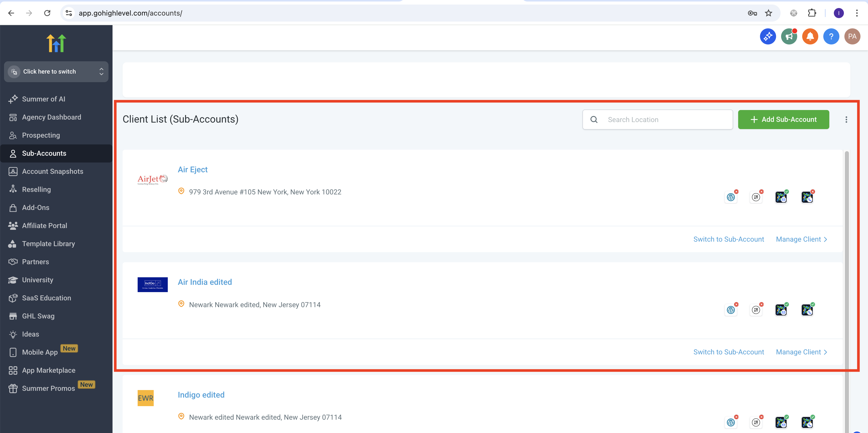
Task: Switch to Sub-Account for Air India edited
Action: point(729,352)
